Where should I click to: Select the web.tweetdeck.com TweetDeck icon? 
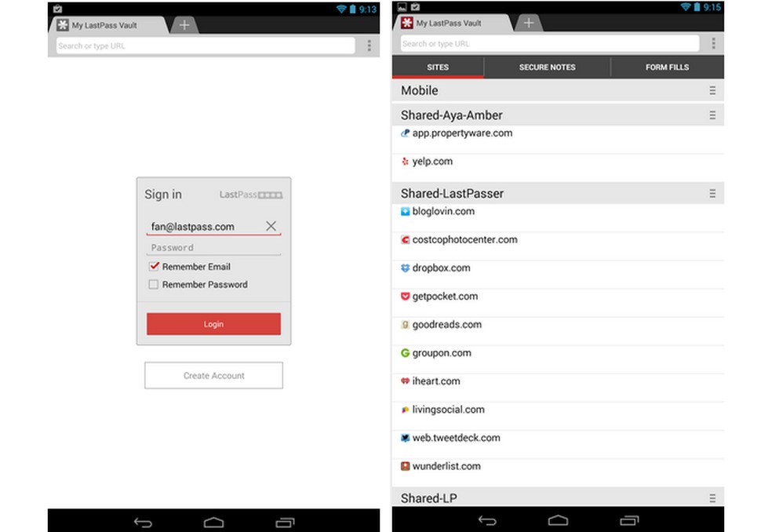click(405, 438)
